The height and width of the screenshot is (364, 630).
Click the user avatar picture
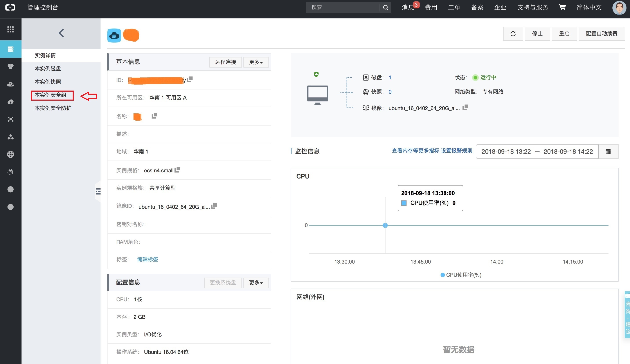[619, 8]
